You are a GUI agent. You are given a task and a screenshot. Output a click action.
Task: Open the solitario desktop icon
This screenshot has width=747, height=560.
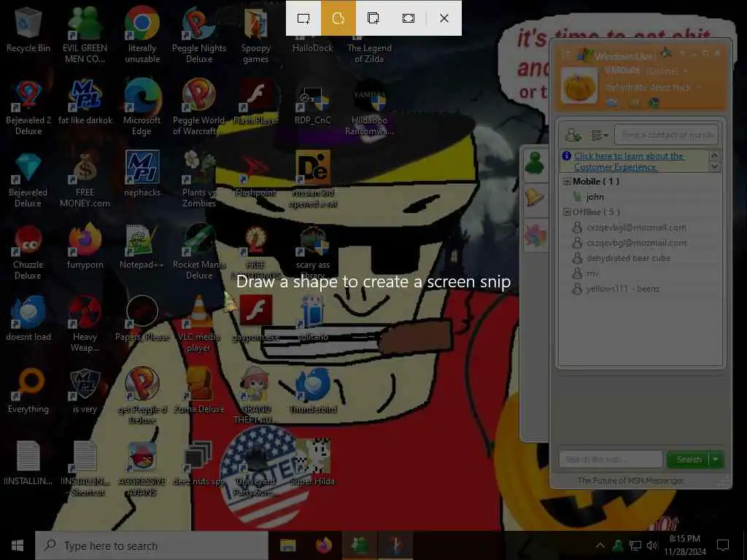click(312, 318)
